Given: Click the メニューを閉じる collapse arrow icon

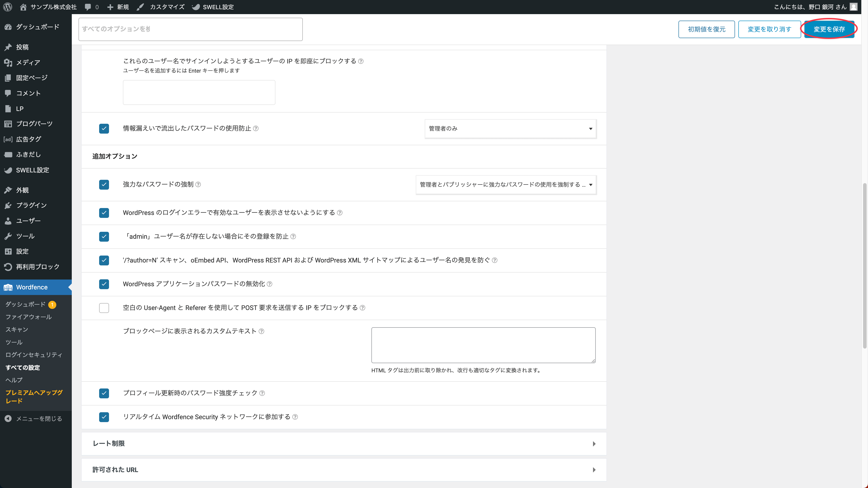Looking at the screenshot, I should 8,419.
